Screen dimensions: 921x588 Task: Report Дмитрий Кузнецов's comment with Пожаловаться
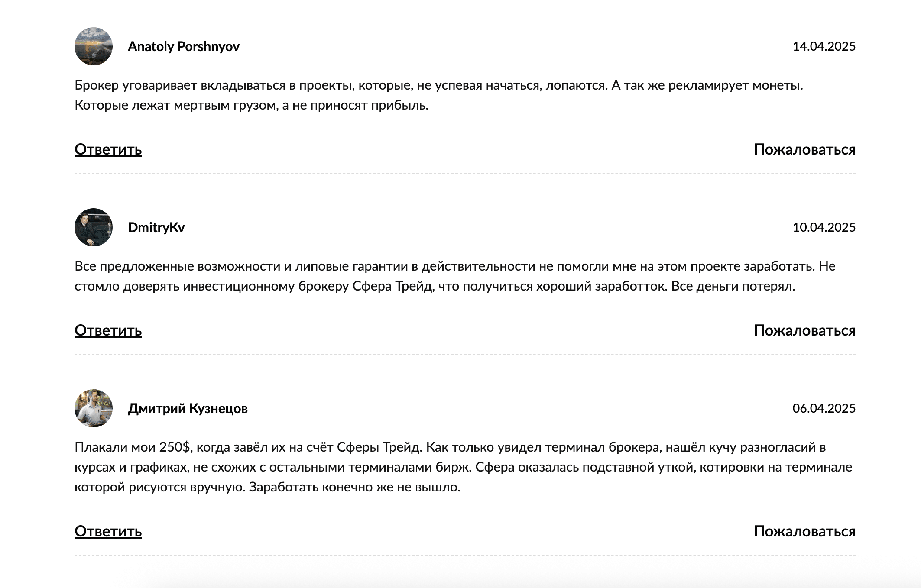[805, 531]
